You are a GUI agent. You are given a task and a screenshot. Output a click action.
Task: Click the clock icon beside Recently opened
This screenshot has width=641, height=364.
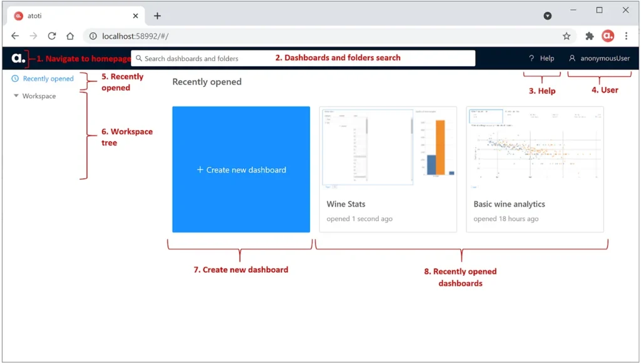click(x=15, y=78)
